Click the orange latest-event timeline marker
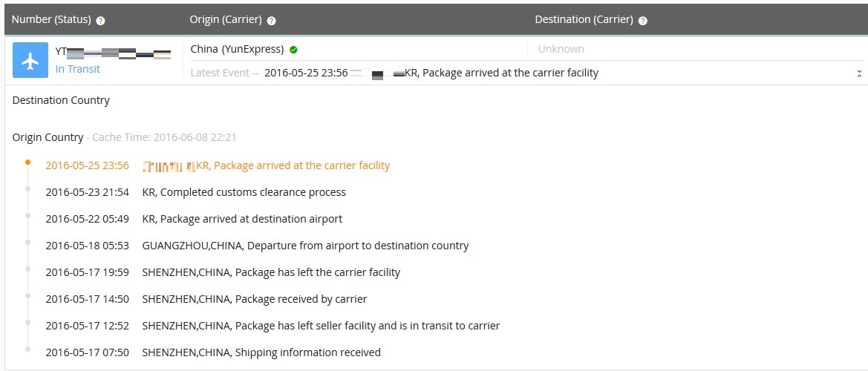The image size is (868, 371). [27, 161]
